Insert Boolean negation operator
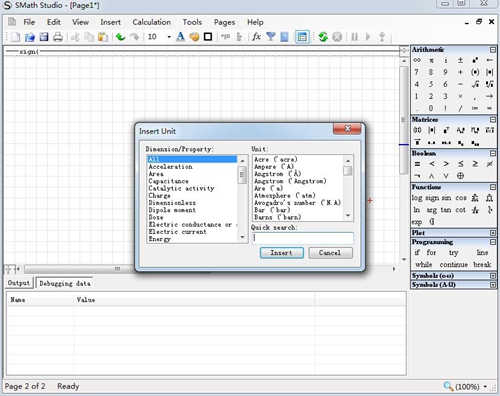This screenshot has width=500, height=396. pos(417,176)
